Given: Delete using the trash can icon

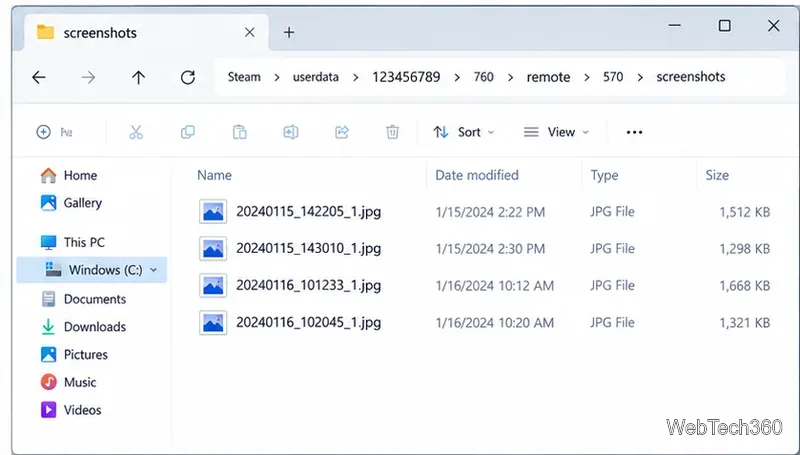Looking at the screenshot, I should (x=392, y=132).
